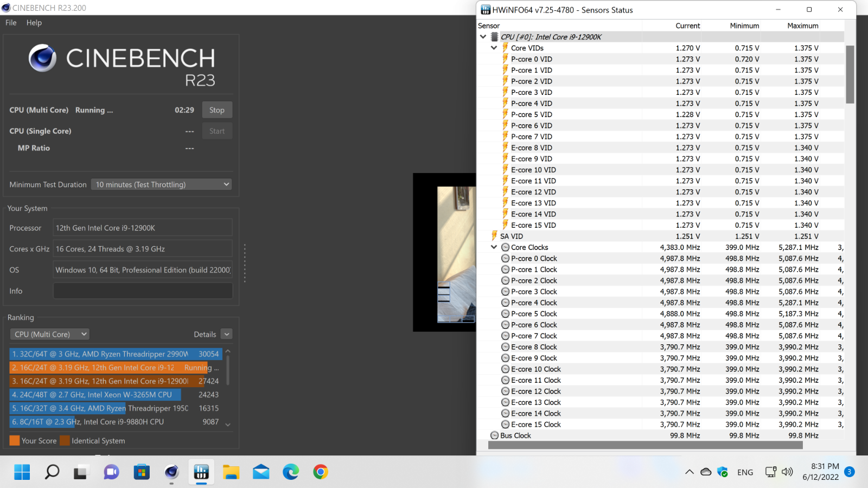This screenshot has width=868, height=488.
Task: Click the P-core 5 VID voltage icon
Action: (x=505, y=114)
